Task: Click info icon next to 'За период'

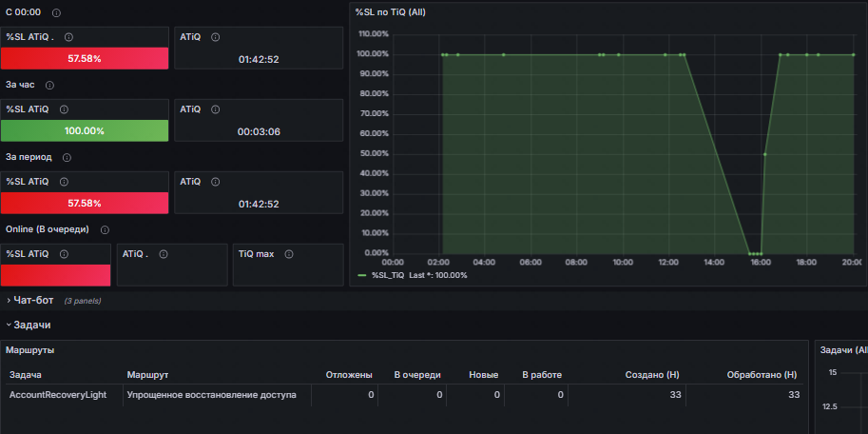Action: click(68, 157)
